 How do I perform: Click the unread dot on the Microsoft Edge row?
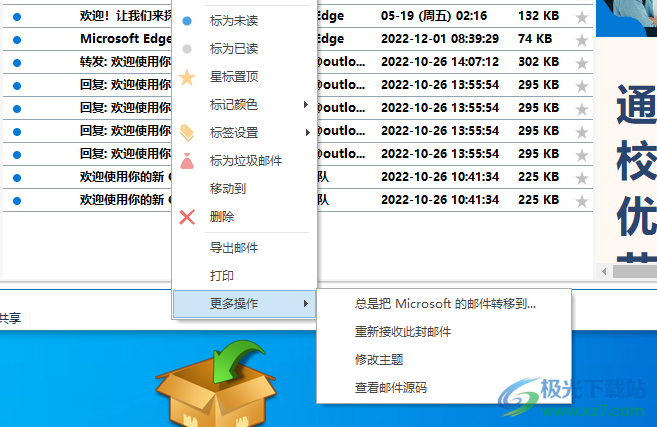(17, 40)
